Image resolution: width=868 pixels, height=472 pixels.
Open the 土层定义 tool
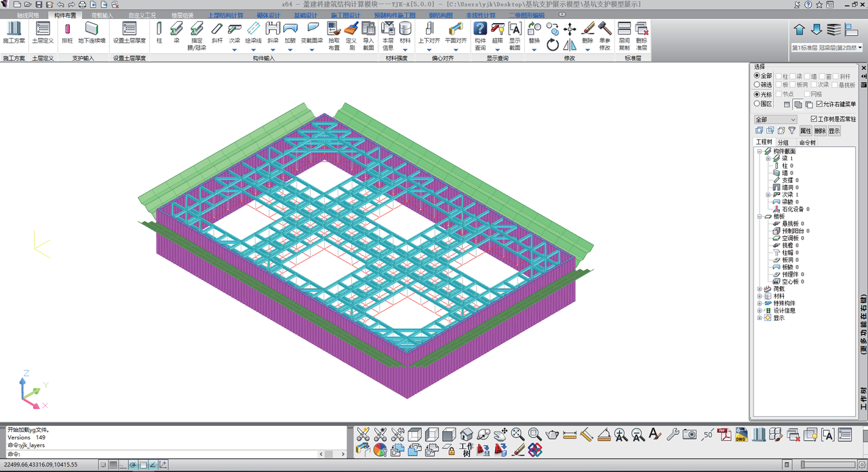pos(43,33)
